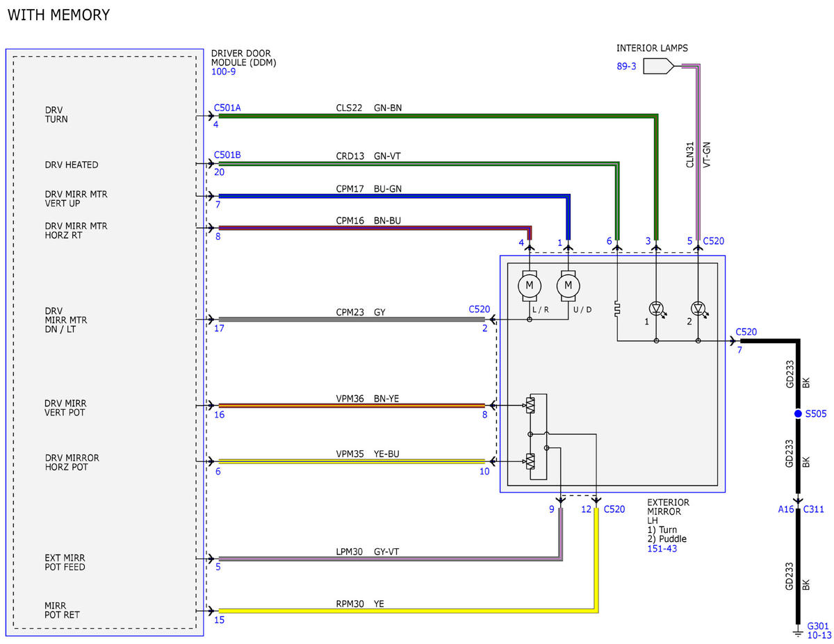Screen dimensions: 834x644
Task: Click the "INTERIOR LAMPS" label
Action: pyautogui.click(x=653, y=48)
